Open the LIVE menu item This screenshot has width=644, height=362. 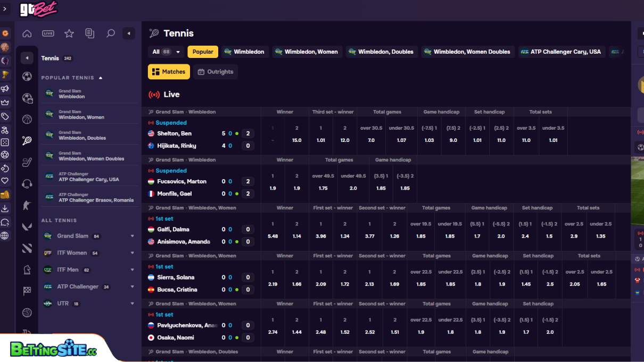tap(48, 33)
